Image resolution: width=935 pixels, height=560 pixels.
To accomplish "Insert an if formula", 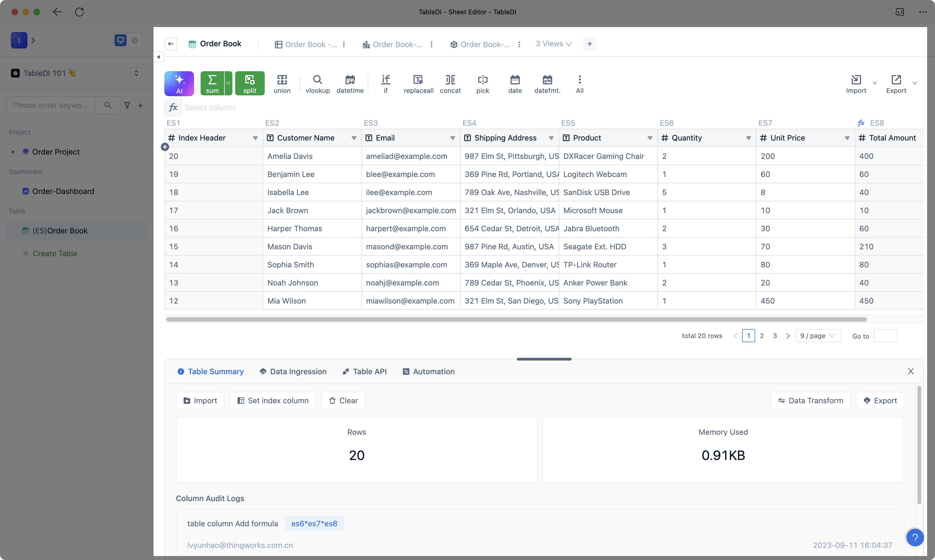I will click(x=385, y=83).
